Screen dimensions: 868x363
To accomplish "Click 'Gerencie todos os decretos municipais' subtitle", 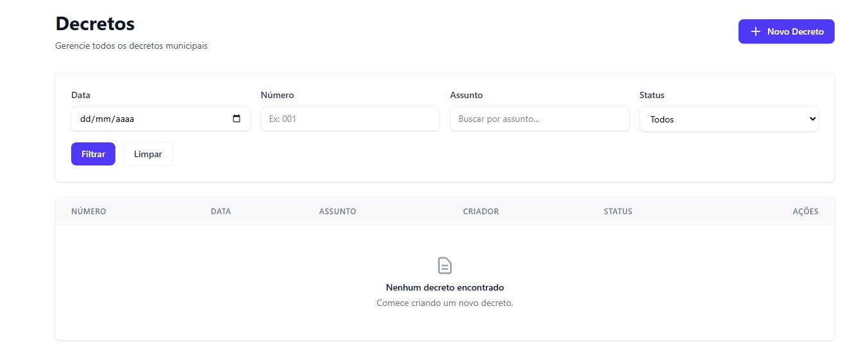I will (x=131, y=46).
